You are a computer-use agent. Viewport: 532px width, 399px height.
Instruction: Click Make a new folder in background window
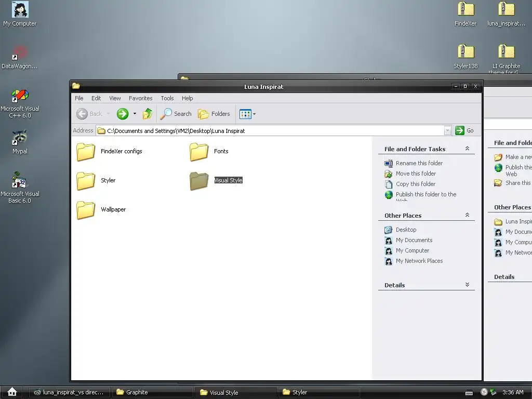click(513, 157)
